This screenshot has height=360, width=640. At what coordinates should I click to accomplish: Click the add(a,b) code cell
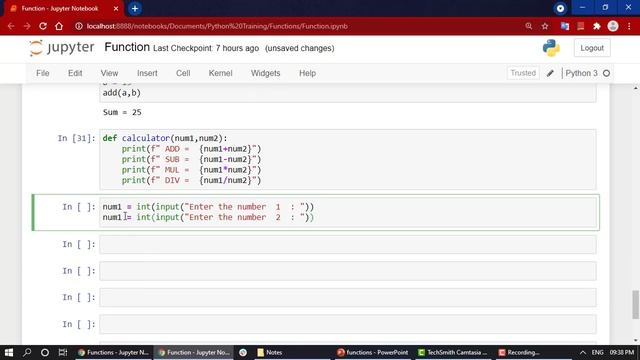348,93
